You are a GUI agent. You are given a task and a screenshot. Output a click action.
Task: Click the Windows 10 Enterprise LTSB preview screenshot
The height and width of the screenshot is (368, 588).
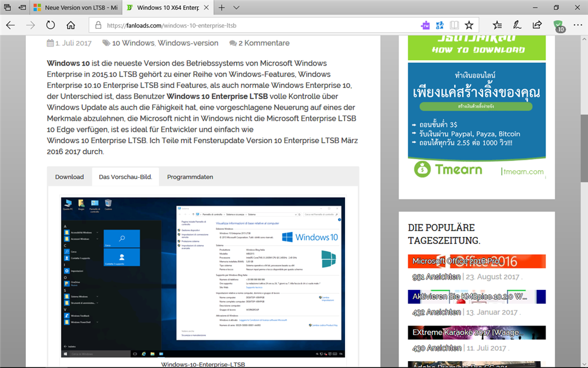coord(203,277)
